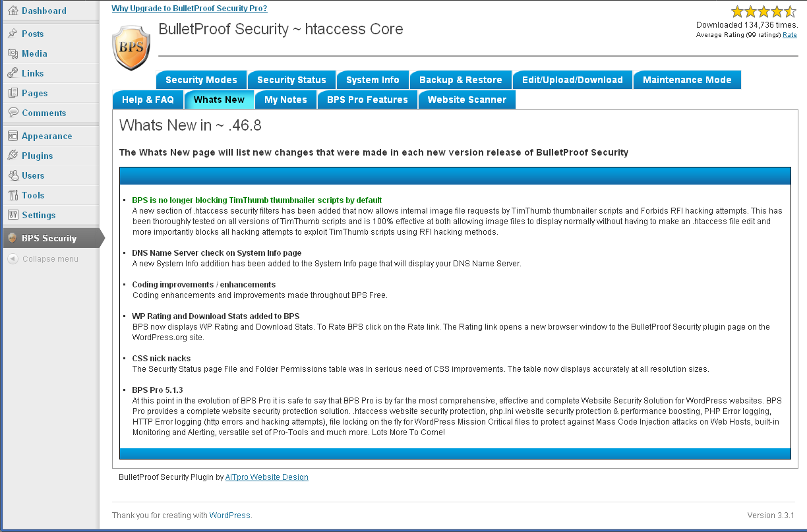Open the Maintenance Mode tab
The image size is (807, 532).
click(687, 80)
